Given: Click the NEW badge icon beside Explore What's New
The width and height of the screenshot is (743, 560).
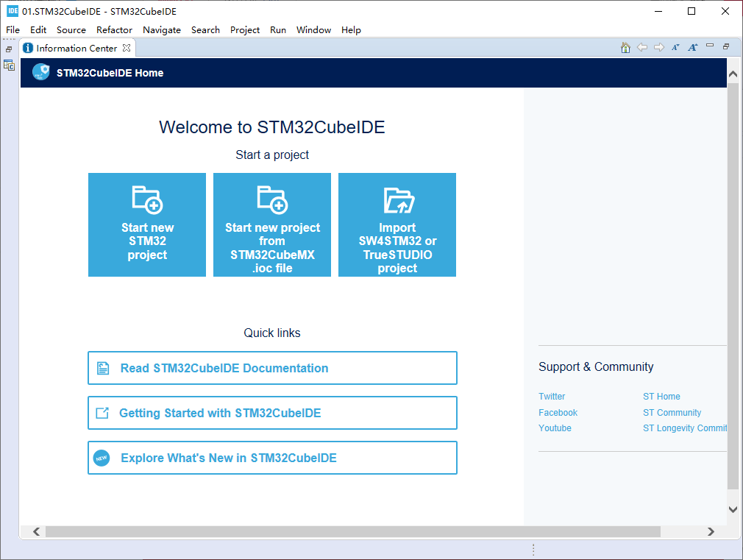Looking at the screenshot, I should pyautogui.click(x=102, y=458).
